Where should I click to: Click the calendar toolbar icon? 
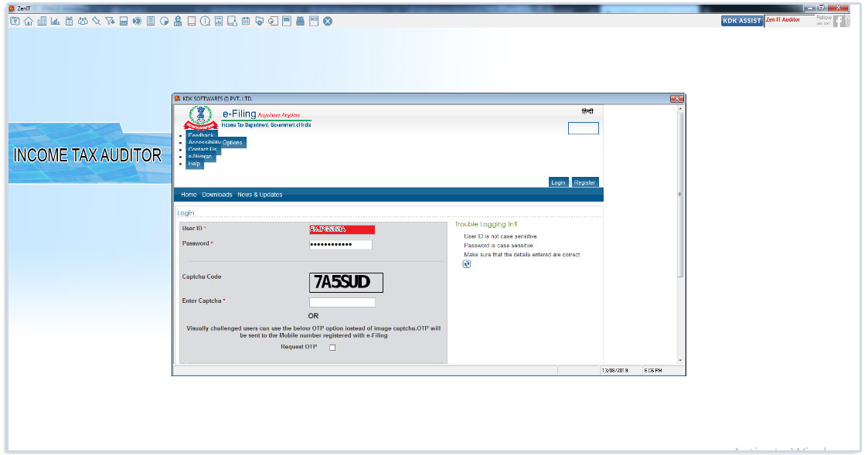[x=246, y=21]
